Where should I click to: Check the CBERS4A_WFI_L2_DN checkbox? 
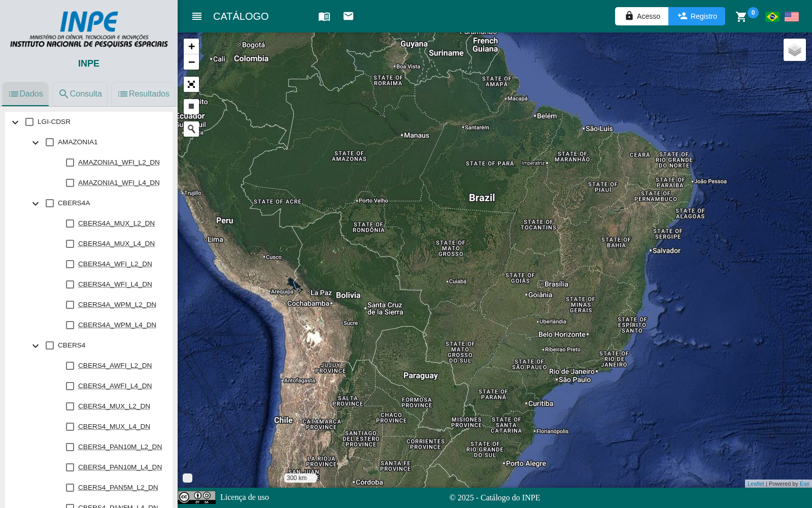point(70,264)
